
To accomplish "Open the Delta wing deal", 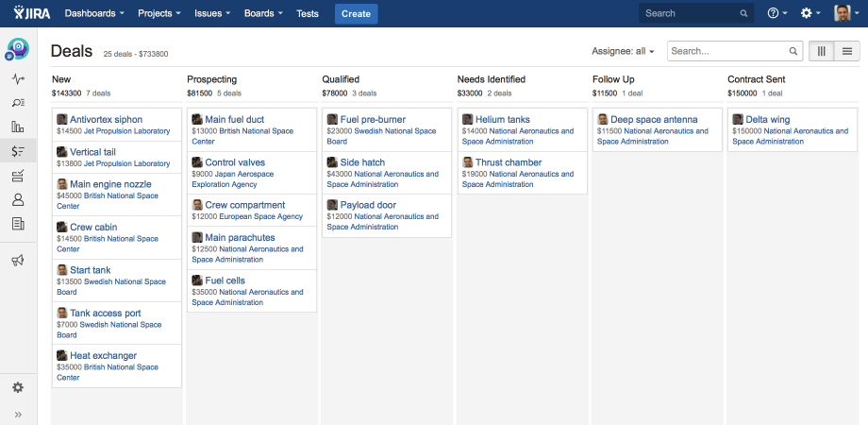I will pyautogui.click(x=767, y=120).
